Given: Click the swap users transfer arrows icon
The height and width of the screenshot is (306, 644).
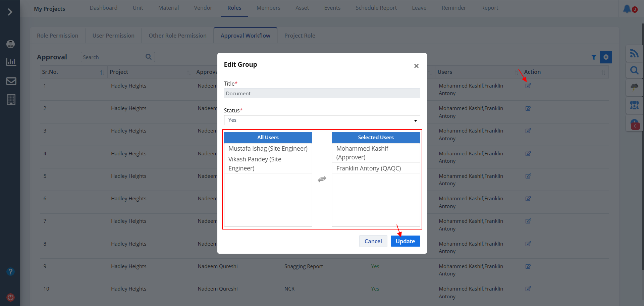Looking at the screenshot, I should [x=322, y=179].
